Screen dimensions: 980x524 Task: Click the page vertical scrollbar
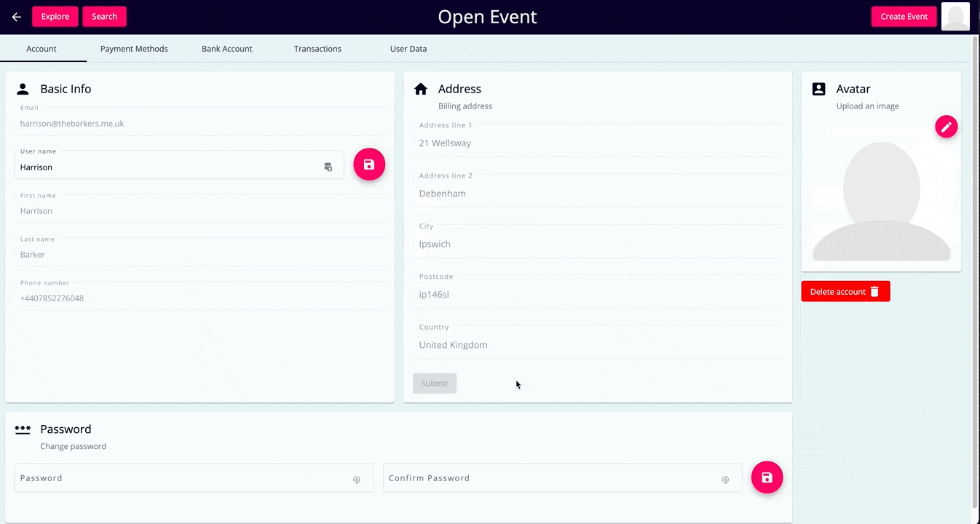coord(976,271)
